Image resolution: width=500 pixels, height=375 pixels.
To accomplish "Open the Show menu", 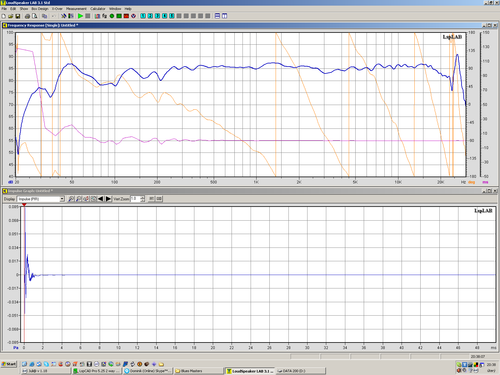I will tap(24, 9).
